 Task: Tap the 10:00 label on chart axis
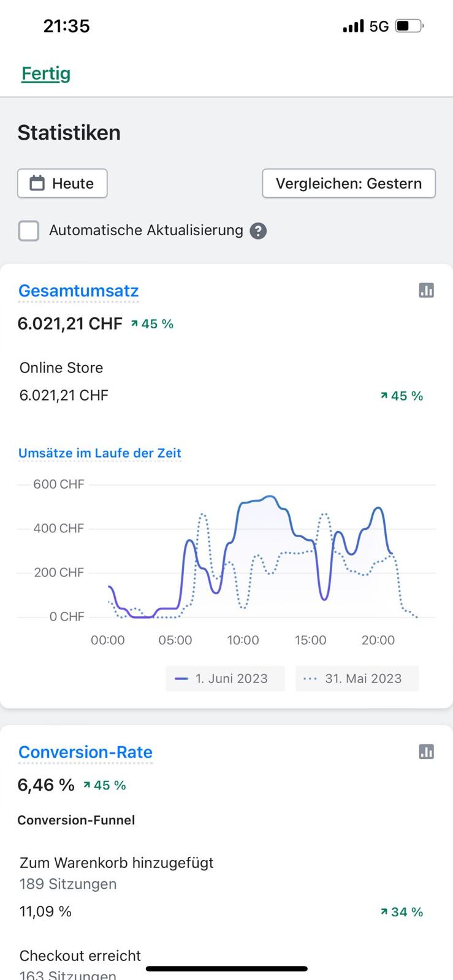pos(243,640)
